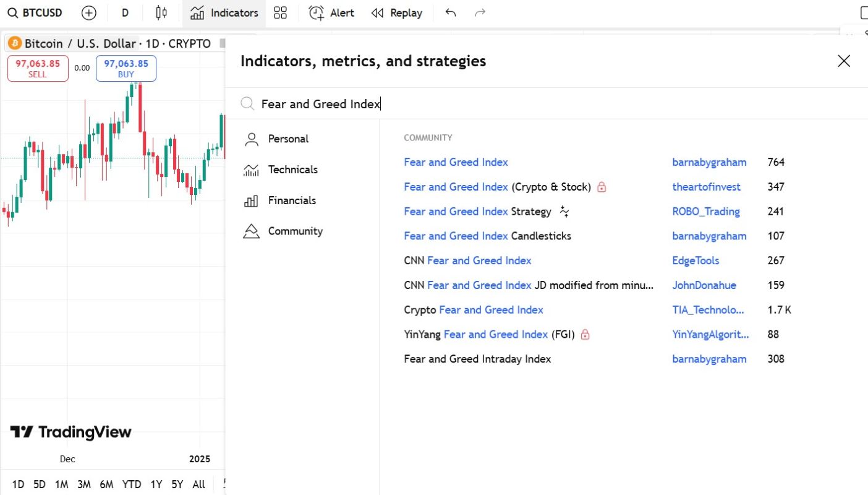The image size is (868, 495).
Task: Click the Financials bar chart icon
Action: coord(251,200)
